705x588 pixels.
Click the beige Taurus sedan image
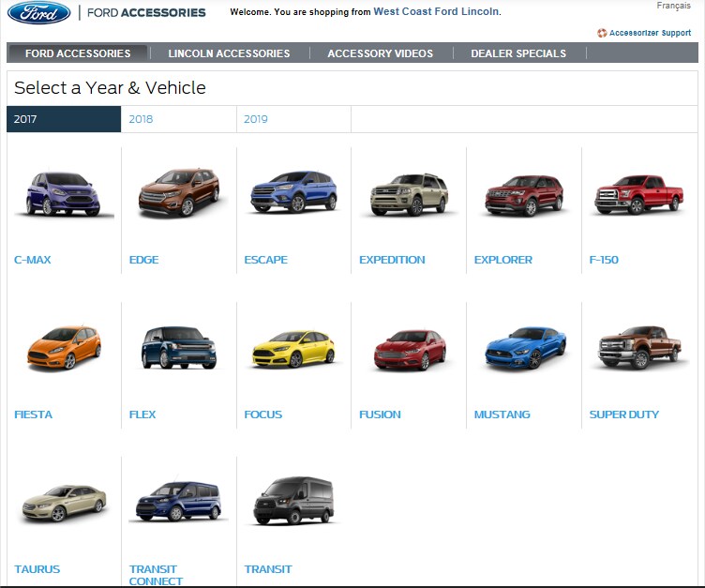pos(64,503)
